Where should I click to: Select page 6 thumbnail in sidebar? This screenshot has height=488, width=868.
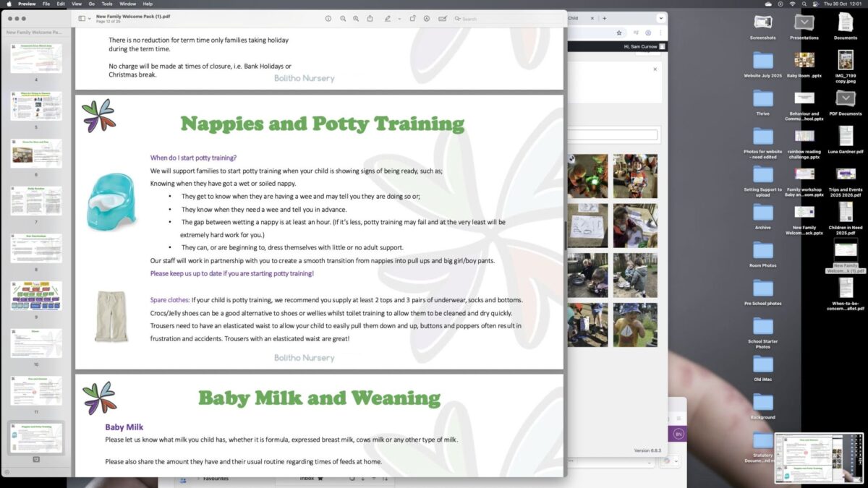[36, 153]
